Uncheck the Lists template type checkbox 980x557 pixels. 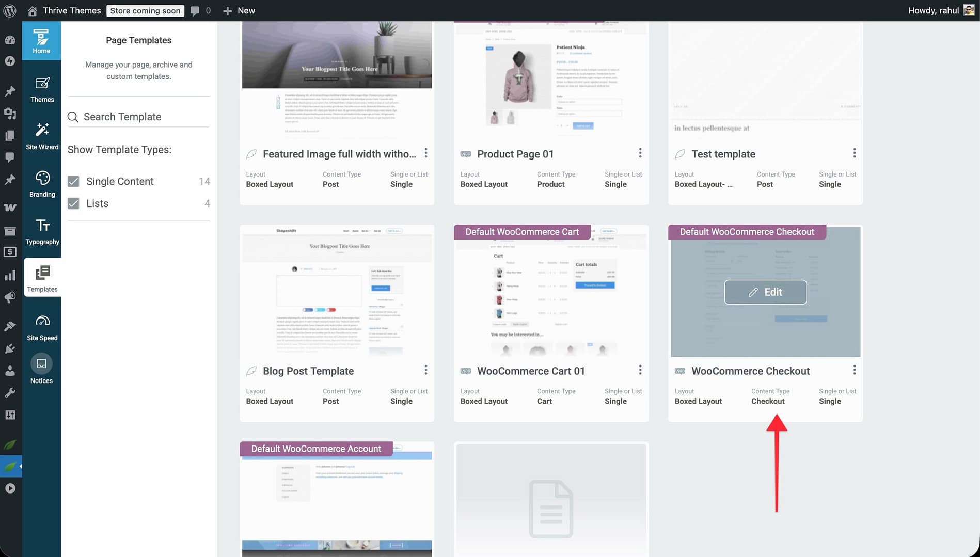coord(74,203)
